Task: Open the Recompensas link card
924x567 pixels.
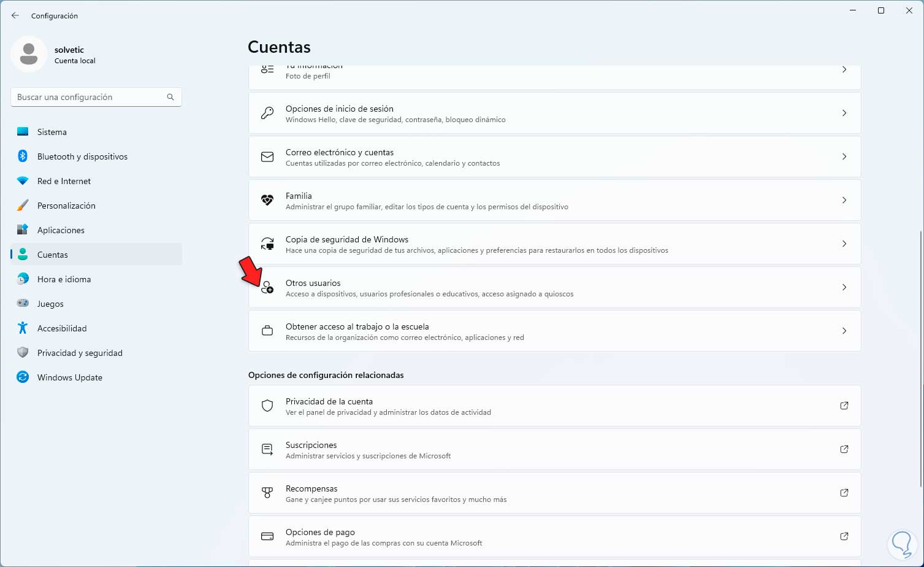Action: pos(554,493)
